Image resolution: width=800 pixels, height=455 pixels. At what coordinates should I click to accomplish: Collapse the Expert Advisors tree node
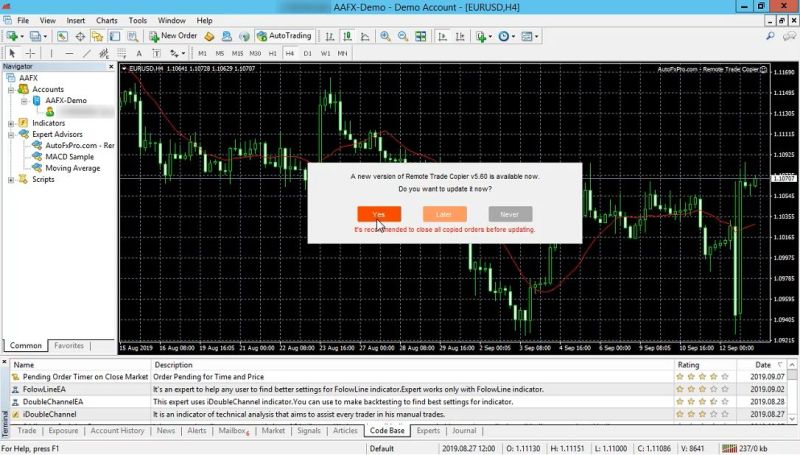[10, 134]
